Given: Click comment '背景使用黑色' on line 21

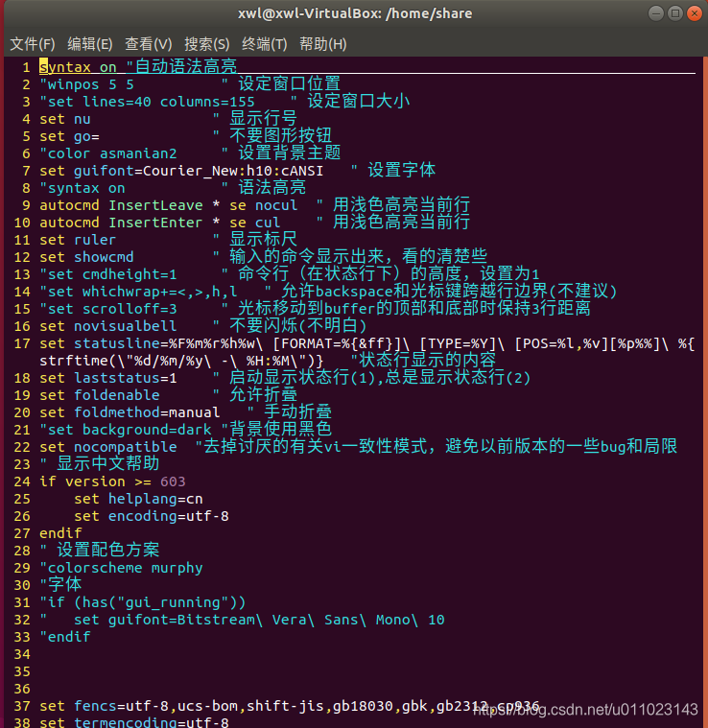Looking at the screenshot, I should (x=281, y=429).
